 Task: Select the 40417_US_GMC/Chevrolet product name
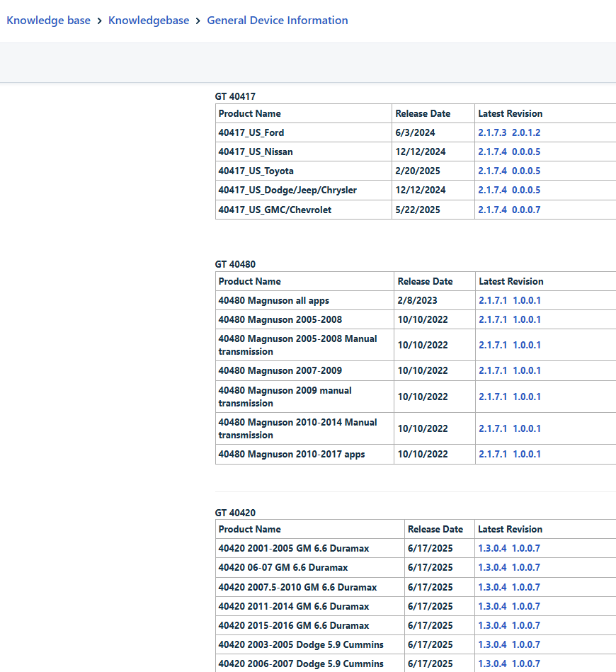275,210
